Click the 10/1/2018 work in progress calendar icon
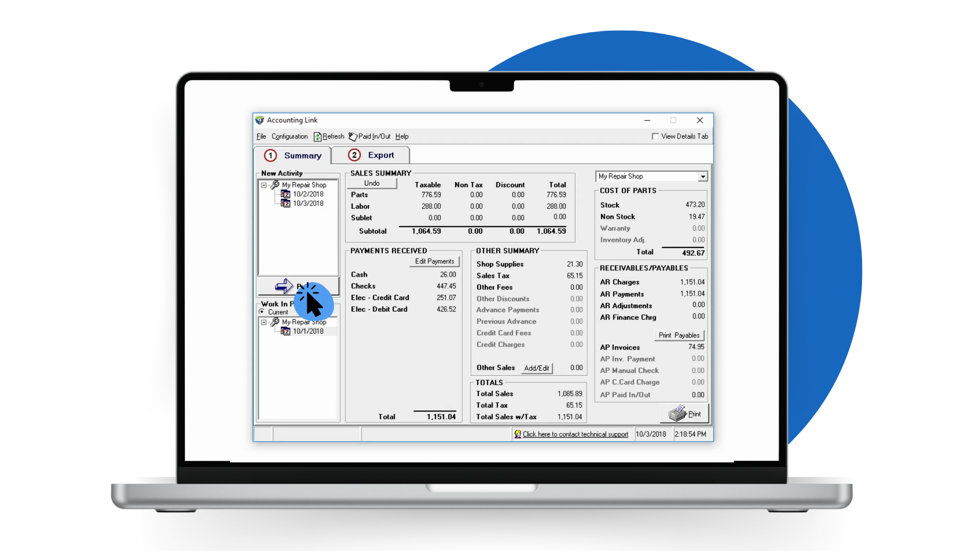The height and width of the screenshot is (551, 980). (286, 332)
